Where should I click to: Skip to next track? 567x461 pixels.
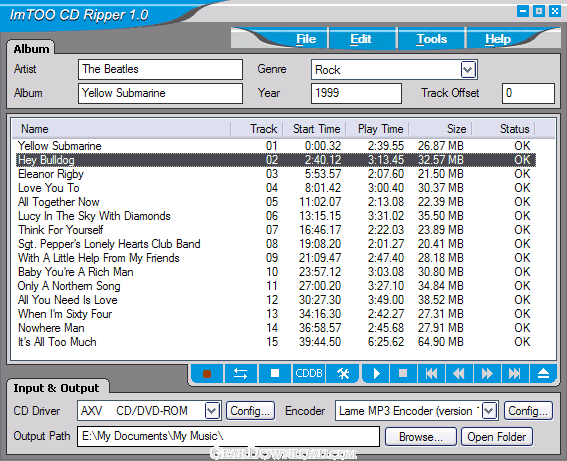click(515, 374)
